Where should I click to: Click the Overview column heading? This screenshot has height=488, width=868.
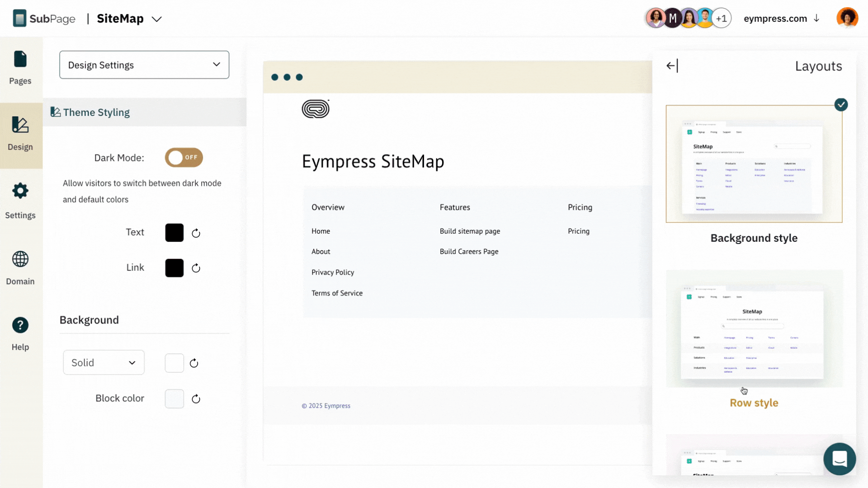click(328, 207)
